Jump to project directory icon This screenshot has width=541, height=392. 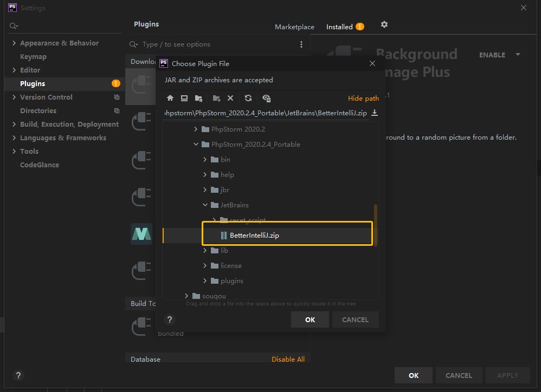pos(198,98)
